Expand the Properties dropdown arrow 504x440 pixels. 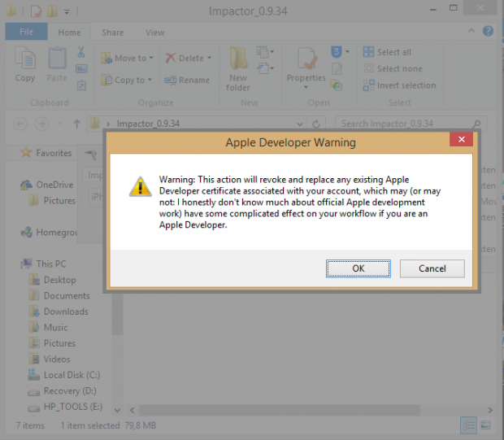coord(306,87)
